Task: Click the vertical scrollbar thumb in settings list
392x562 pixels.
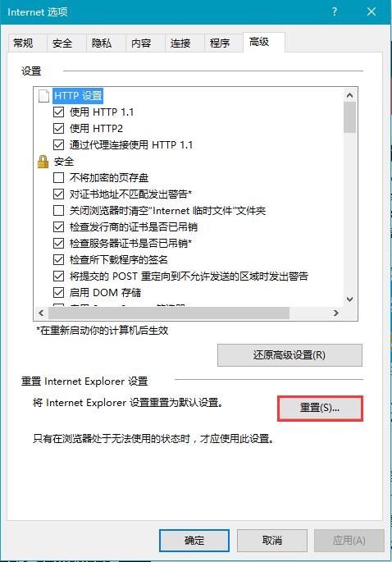Action: coord(349,117)
